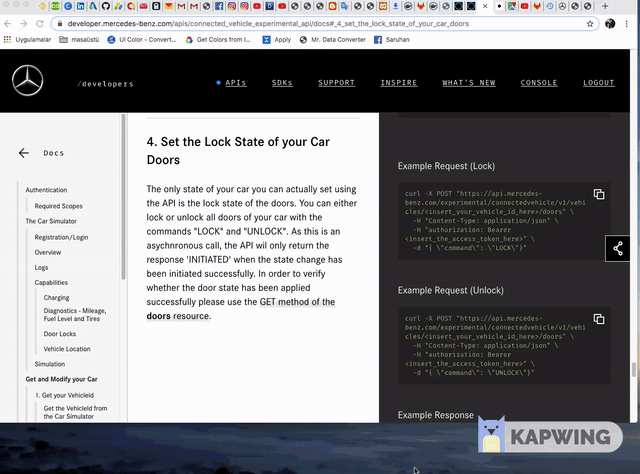Click the page's vertical scrollbar thumb

point(633,370)
